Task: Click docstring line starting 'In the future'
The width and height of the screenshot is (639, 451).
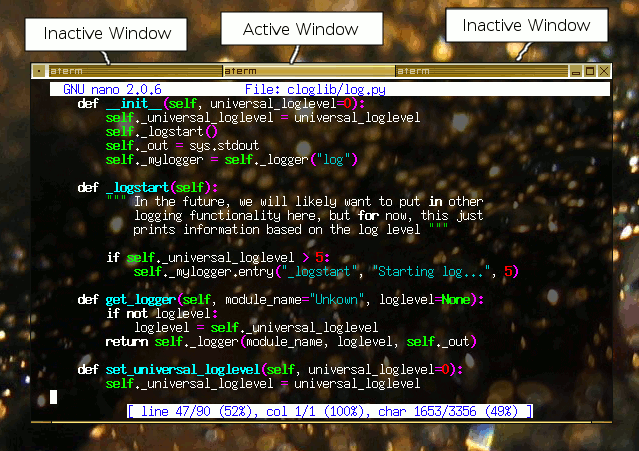Action: pyautogui.click(x=295, y=201)
